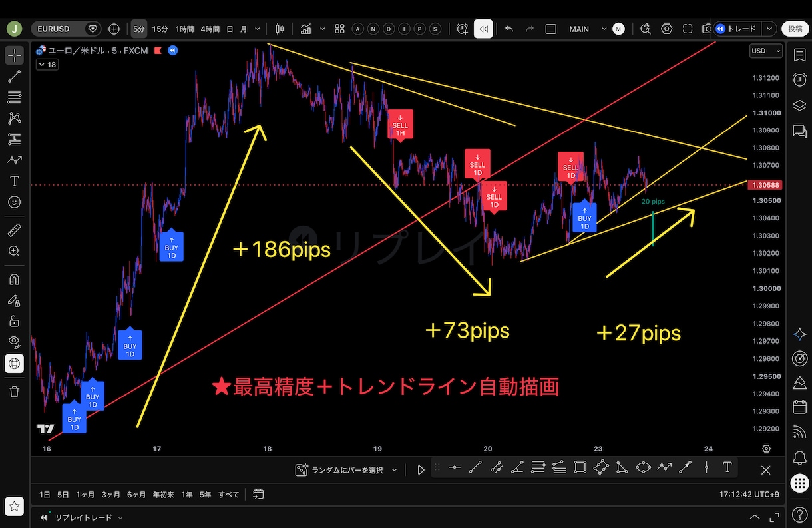The height and width of the screenshot is (528, 812).
Task: Open the Fibonacci retracement tools
Action: (14, 97)
